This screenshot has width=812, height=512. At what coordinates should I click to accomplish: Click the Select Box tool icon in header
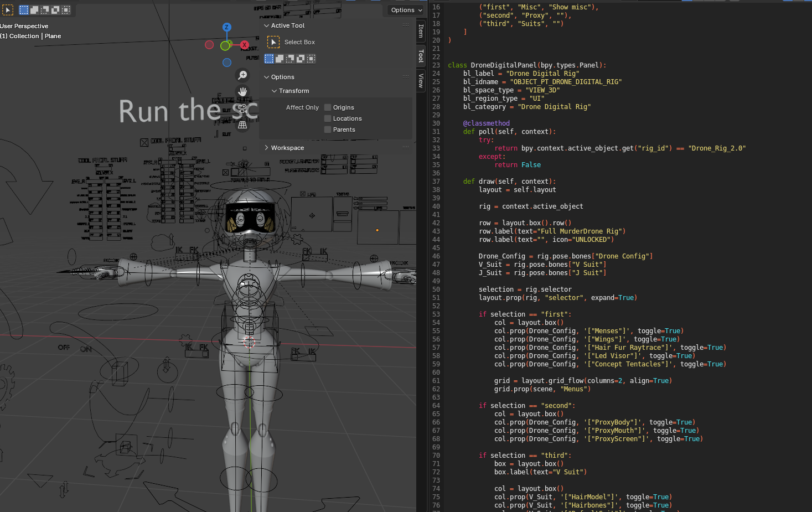pyautogui.click(x=8, y=10)
